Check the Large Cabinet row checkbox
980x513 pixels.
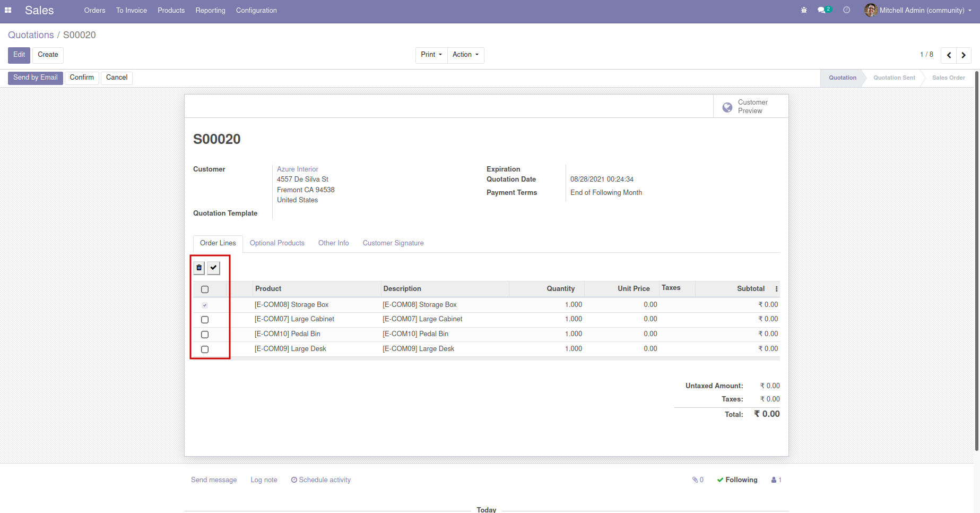[205, 320]
